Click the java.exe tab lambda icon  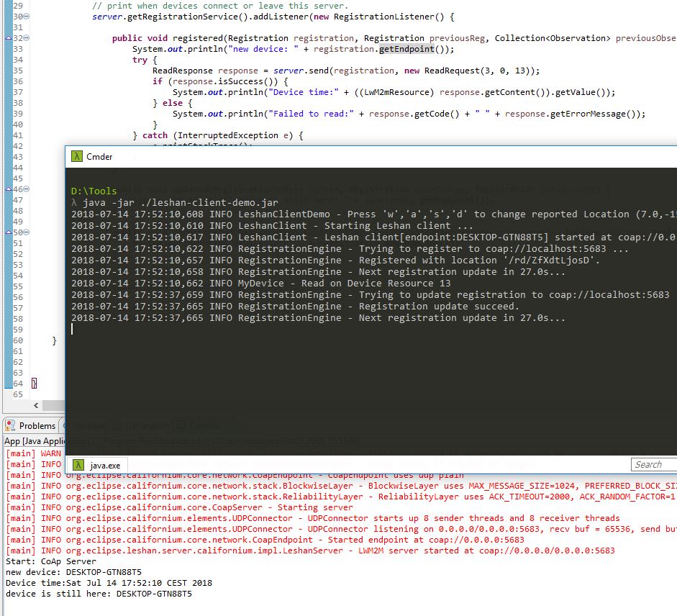click(x=78, y=465)
